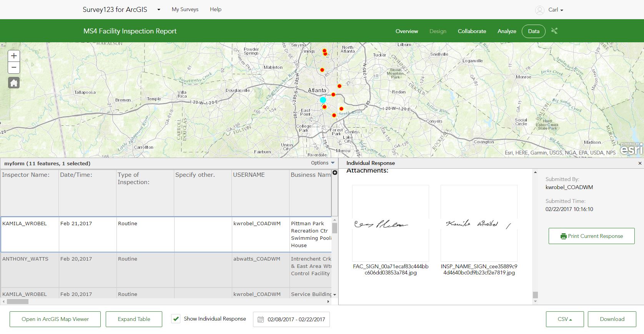Open the 02/08/2017 - 02/22/2017 date range picker
This screenshot has height=334, width=644.
pyautogui.click(x=291, y=319)
